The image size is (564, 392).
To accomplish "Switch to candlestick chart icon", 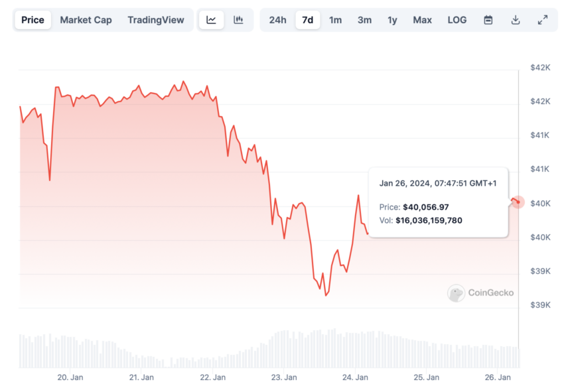I will tap(238, 20).
